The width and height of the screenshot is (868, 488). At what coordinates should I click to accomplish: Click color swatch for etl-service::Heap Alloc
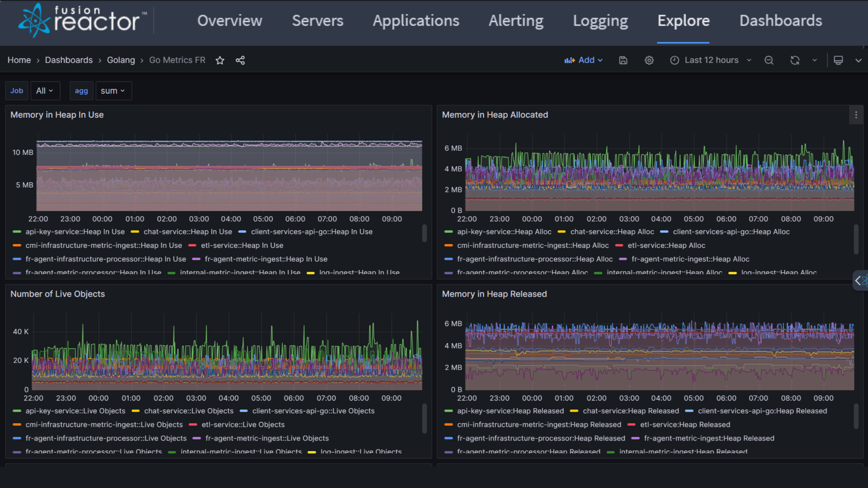click(x=619, y=245)
